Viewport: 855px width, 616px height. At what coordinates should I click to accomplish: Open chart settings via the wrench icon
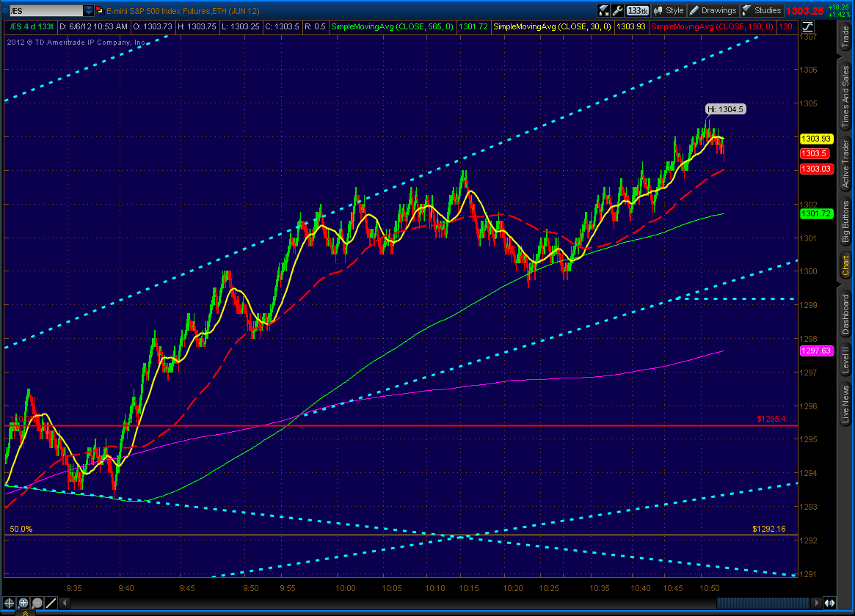pos(618,10)
